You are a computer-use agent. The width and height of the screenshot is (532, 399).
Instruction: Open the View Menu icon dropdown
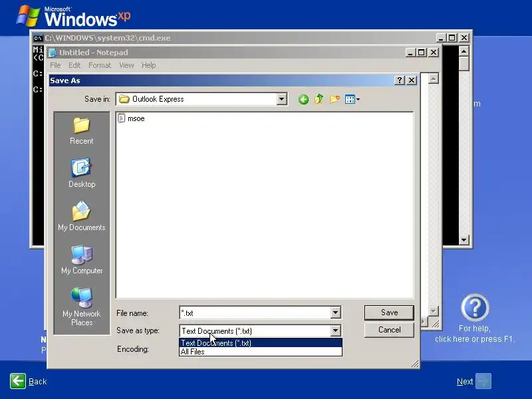352,99
